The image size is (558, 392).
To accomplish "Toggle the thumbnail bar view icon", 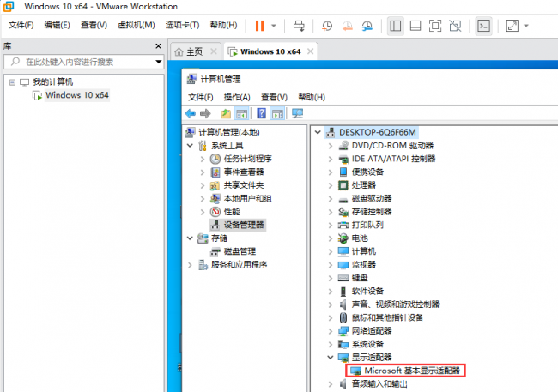I will 415,26.
